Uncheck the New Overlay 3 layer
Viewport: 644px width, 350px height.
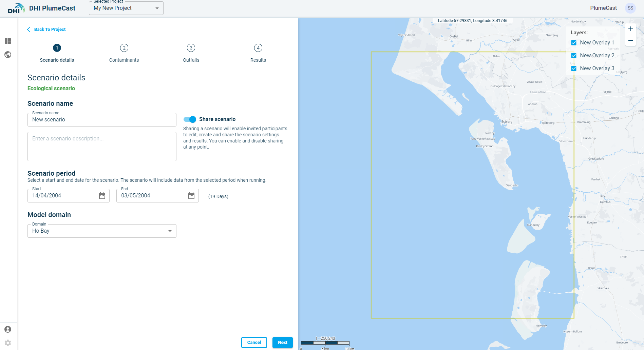coord(574,69)
